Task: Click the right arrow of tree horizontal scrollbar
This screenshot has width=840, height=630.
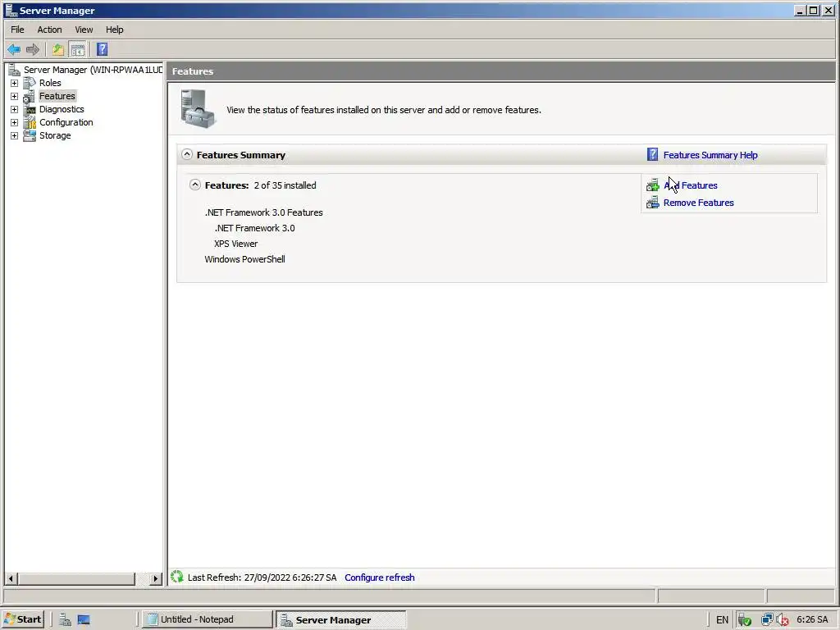Action: (x=156, y=578)
